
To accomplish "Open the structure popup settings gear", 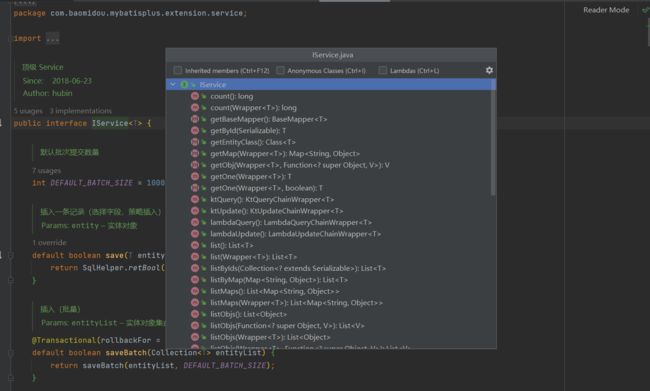I will click(x=489, y=70).
